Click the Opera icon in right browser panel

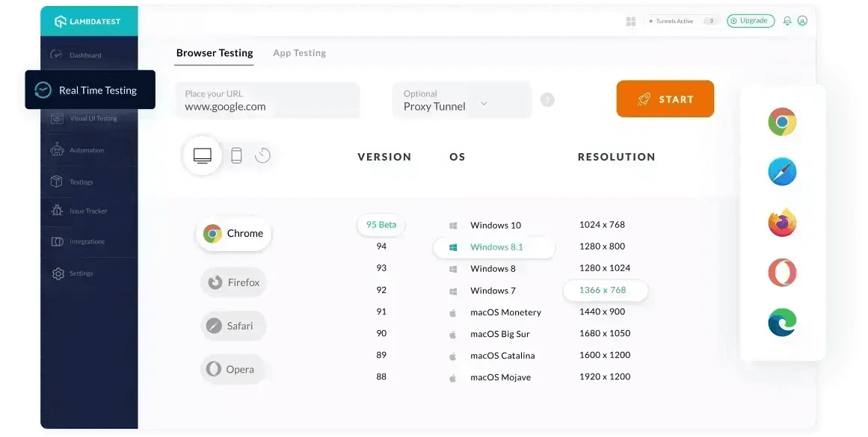click(x=782, y=273)
